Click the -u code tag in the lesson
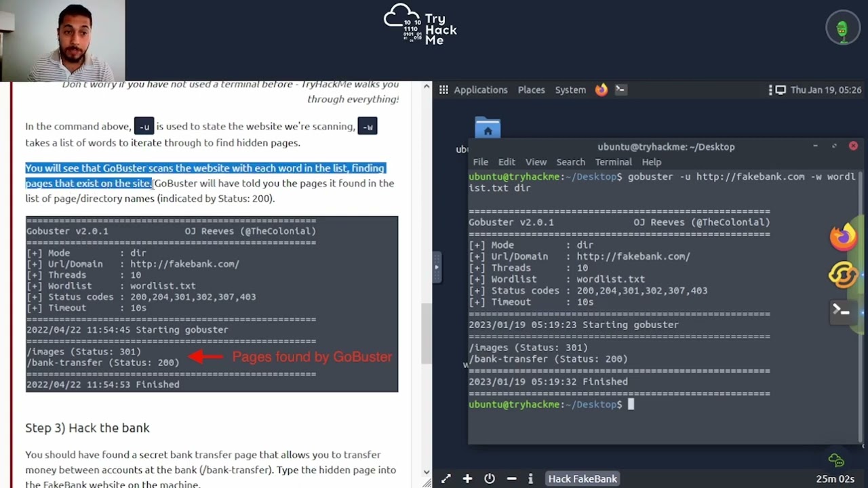868x488 pixels. (x=144, y=127)
